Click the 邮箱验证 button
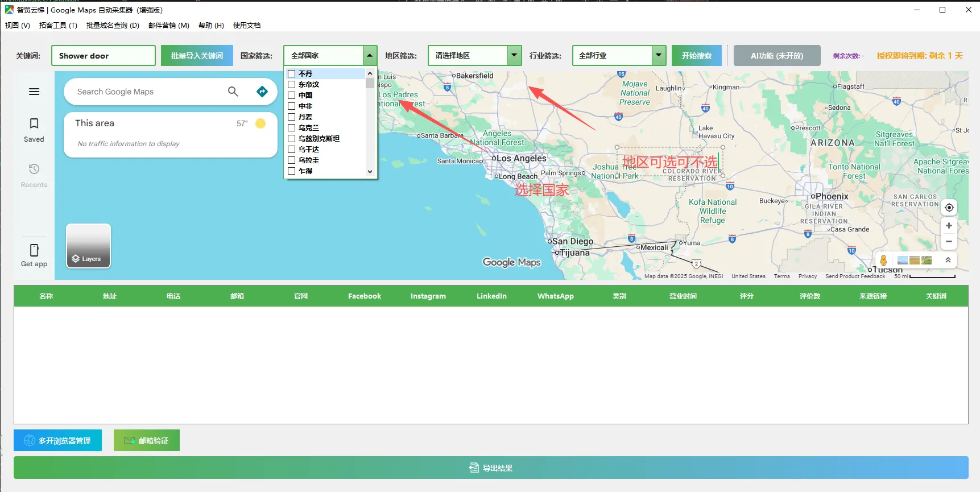The width and height of the screenshot is (980, 492). click(x=147, y=440)
